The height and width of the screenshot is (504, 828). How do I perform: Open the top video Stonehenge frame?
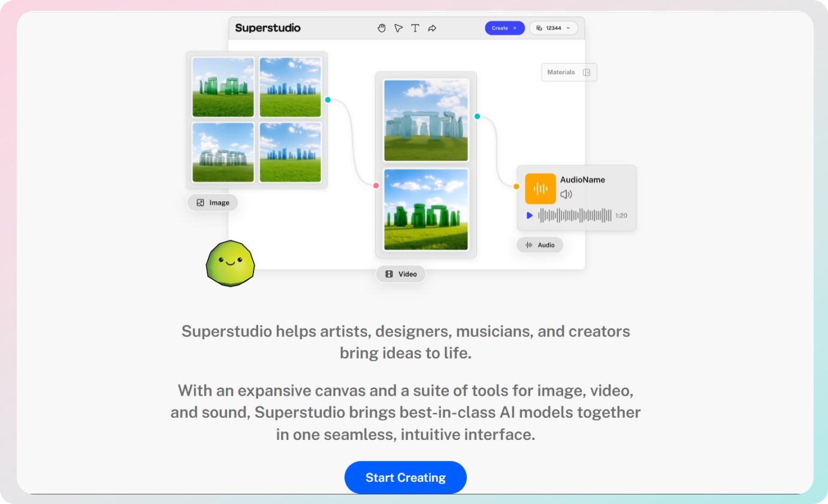click(x=426, y=120)
